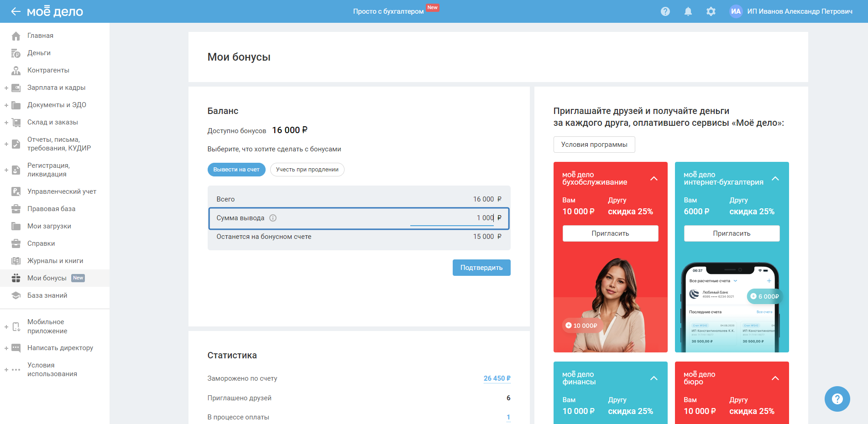Image resolution: width=868 pixels, height=424 pixels.
Task: Click the Журналы и книги icon
Action: pyautogui.click(x=16, y=261)
